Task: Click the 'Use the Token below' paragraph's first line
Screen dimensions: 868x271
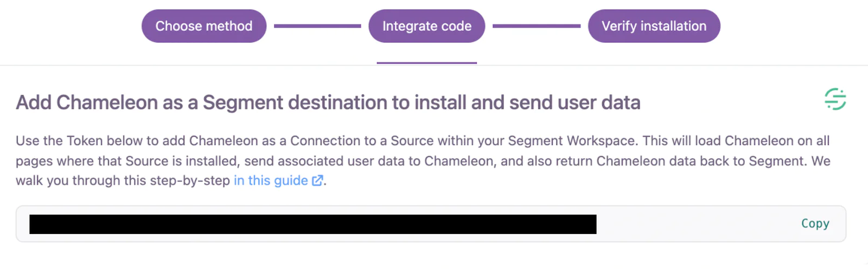Action: click(x=325, y=141)
